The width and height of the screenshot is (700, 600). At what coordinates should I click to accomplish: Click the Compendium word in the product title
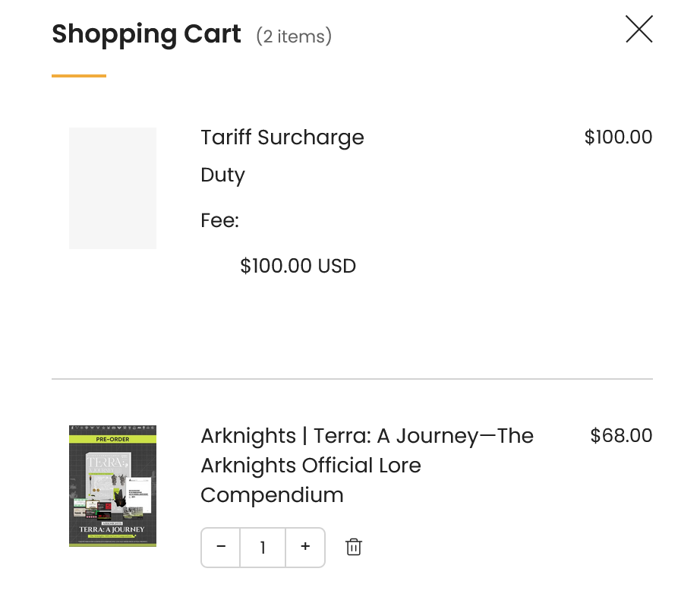(272, 495)
